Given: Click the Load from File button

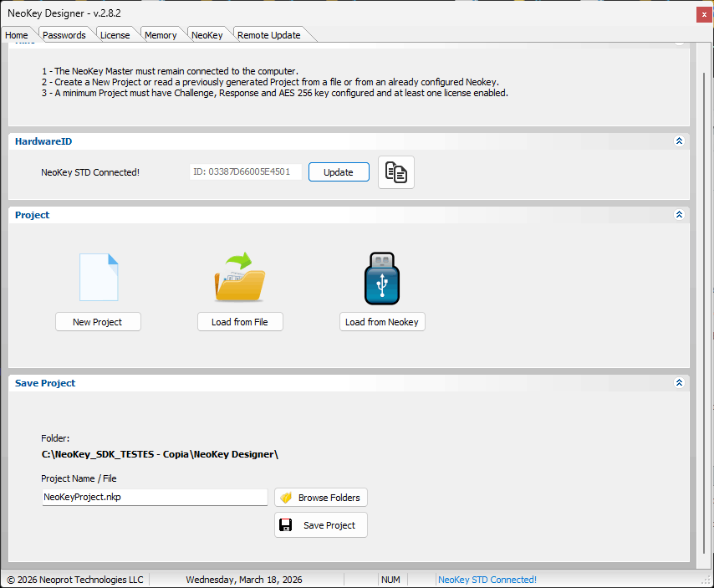Looking at the screenshot, I should coord(240,322).
